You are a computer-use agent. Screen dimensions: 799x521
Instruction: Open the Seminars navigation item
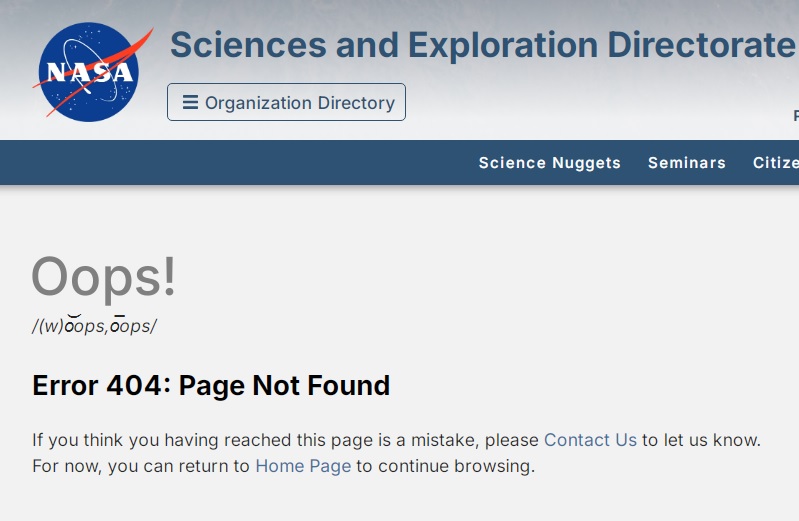[686, 163]
